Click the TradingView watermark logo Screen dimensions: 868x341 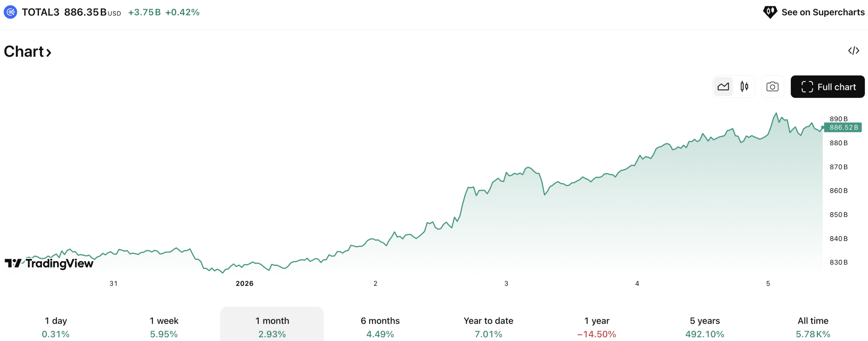tap(49, 263)
